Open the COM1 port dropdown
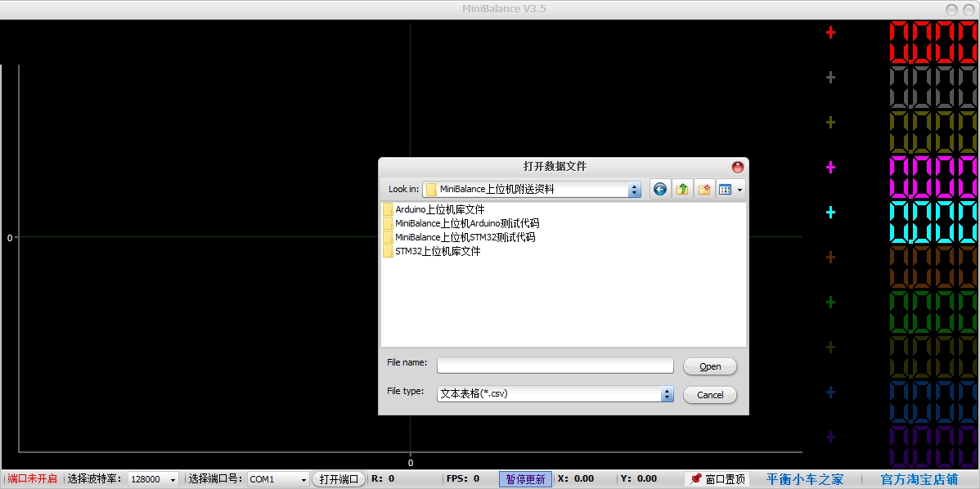This screenshot has height=489, width=980. tap(303, 480)
